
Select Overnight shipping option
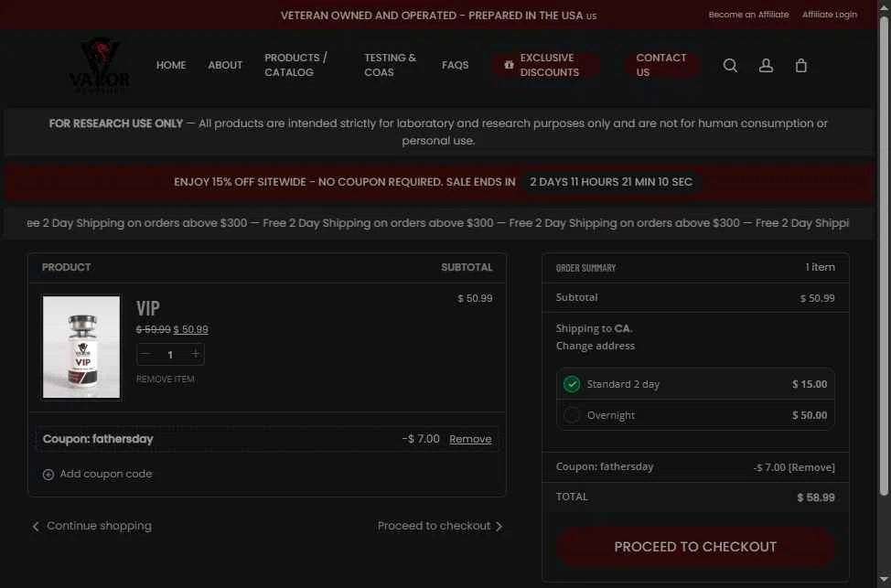point(572,415)
